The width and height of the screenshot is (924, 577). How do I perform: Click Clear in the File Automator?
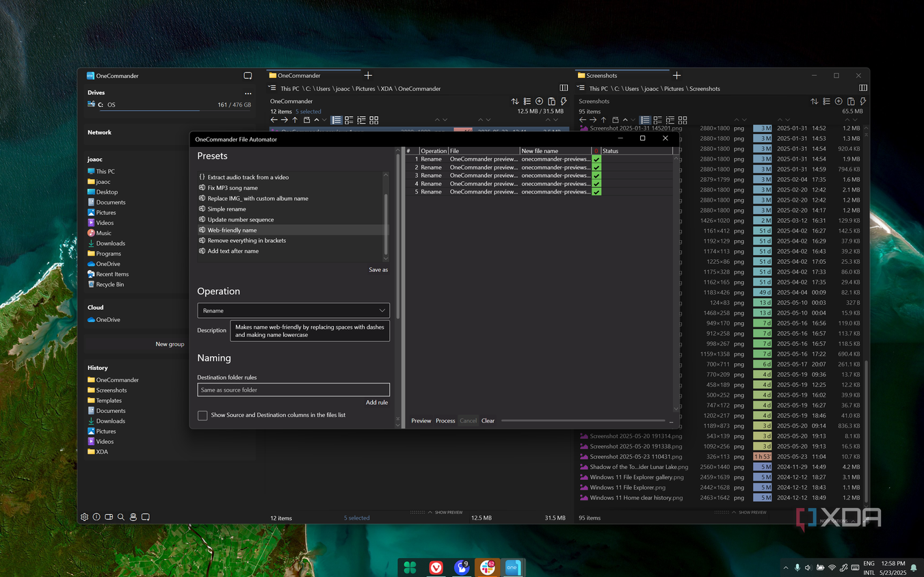tap(488, 421)
